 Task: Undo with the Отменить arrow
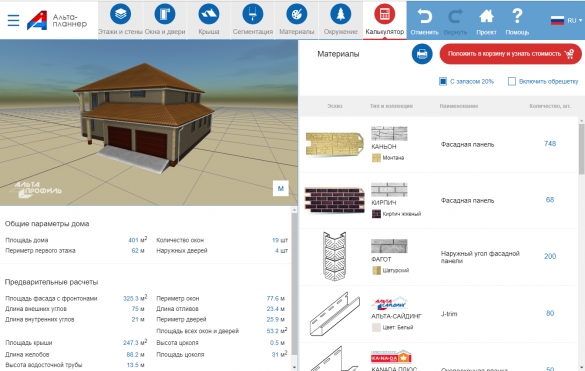(425, 22)
